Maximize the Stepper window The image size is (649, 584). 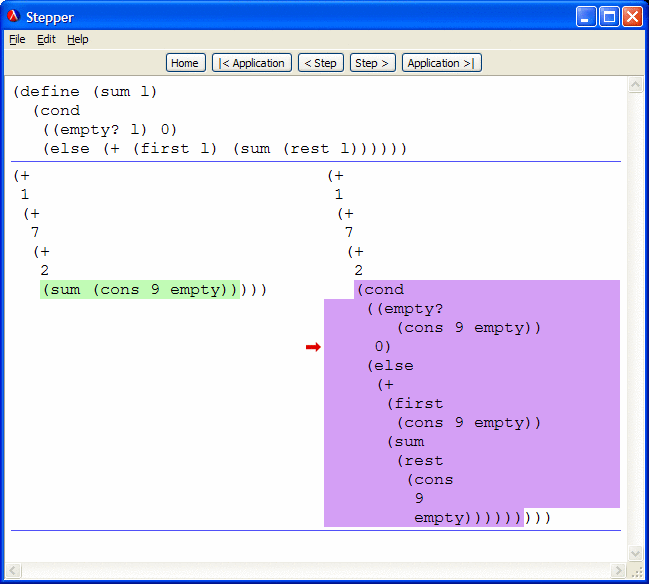pos(609,17)
